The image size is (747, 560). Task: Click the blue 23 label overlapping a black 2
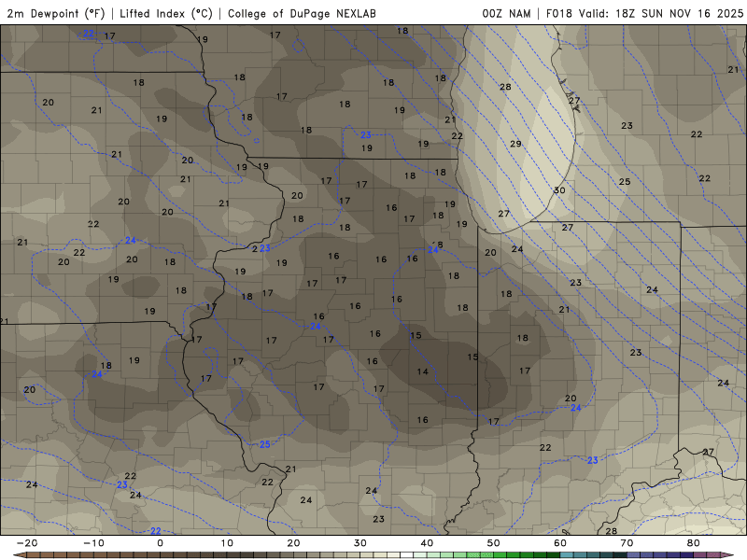265,248
